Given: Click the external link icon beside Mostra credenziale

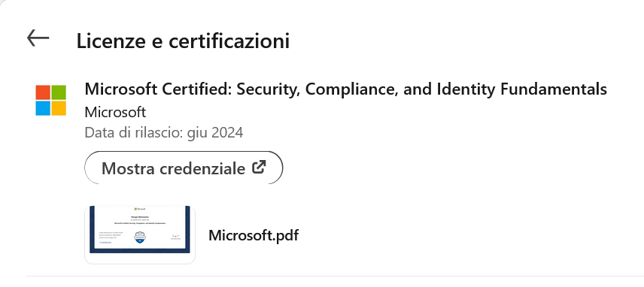Looking at the screenshot, I should pyautogui.click(x=259, y=167).
